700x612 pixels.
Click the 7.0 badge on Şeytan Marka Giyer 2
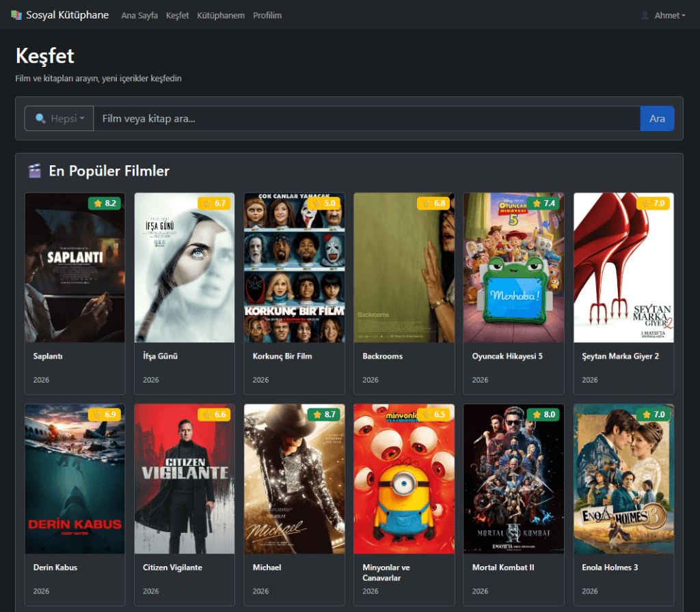click(x=653, y=204)
